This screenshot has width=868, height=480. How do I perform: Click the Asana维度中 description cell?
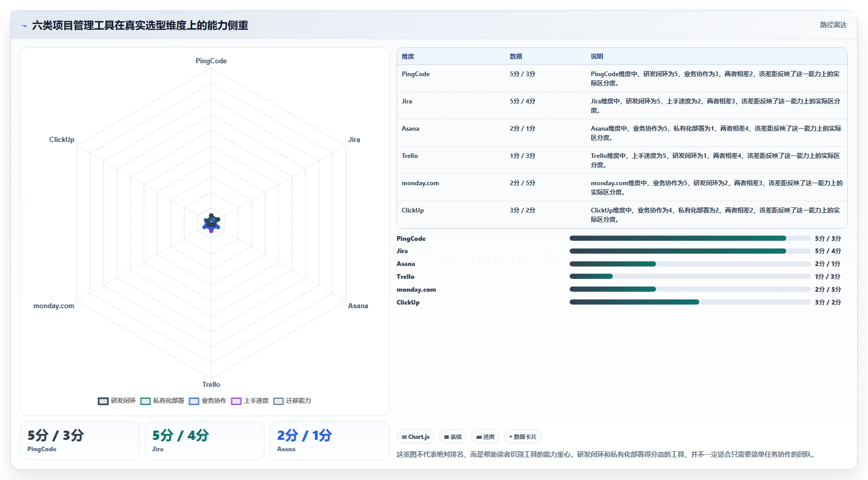pos(716,133)
